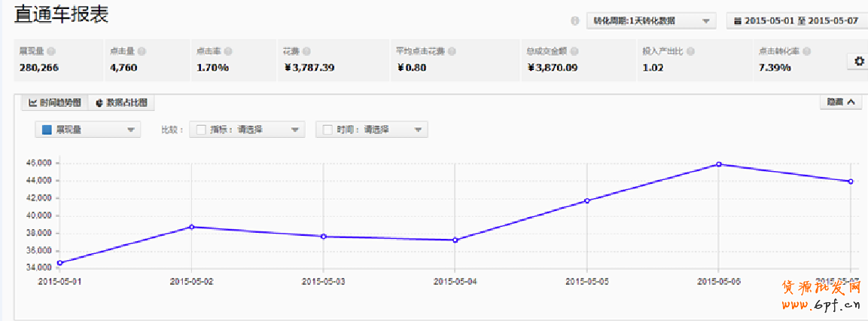
Task: Open the date range picker 2015-05-01 至 2015-05-07
Action: pos(795,21)
